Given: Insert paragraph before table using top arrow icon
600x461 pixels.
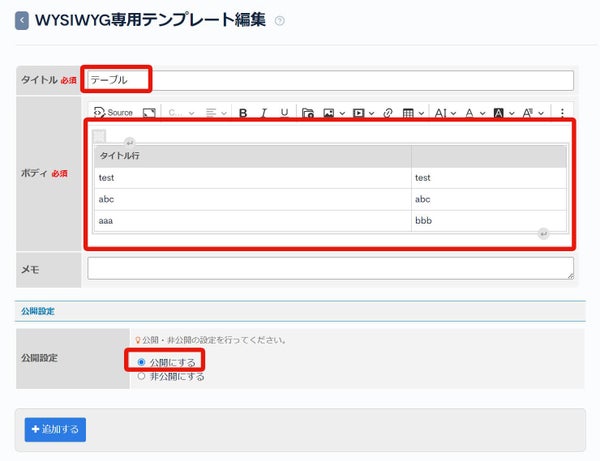Looking at the screenshot, I should point(130,143).
